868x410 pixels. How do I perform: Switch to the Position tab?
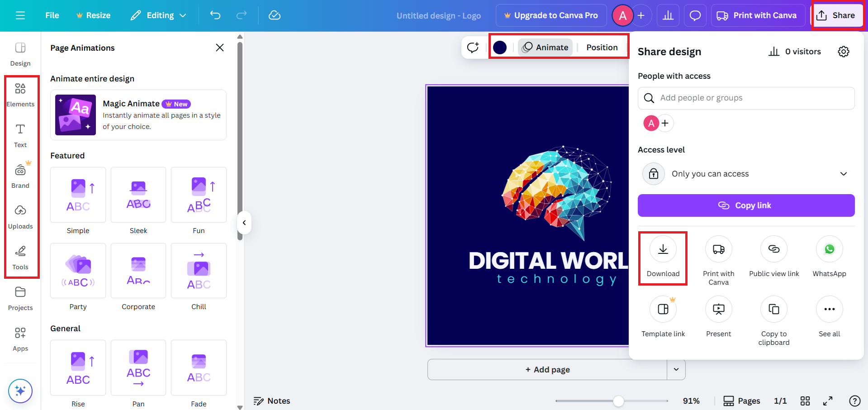[602, 47]
